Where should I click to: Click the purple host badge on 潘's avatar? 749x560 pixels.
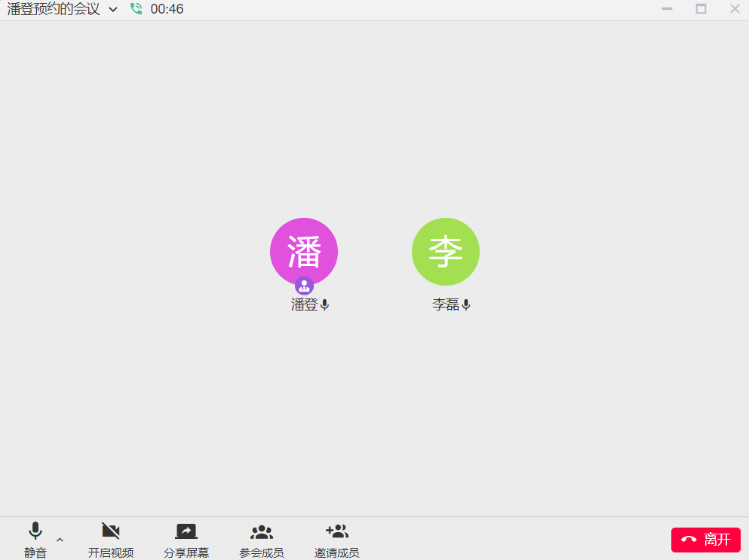click(x=304, y=286)
